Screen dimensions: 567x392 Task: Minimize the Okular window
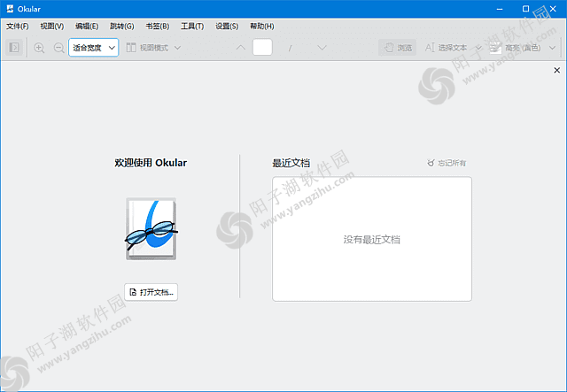500,9
